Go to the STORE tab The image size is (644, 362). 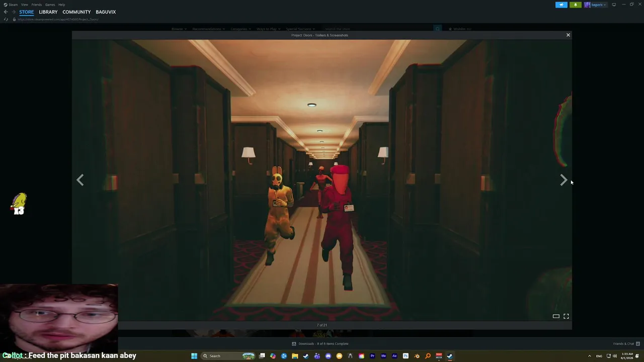click(27, 12)
